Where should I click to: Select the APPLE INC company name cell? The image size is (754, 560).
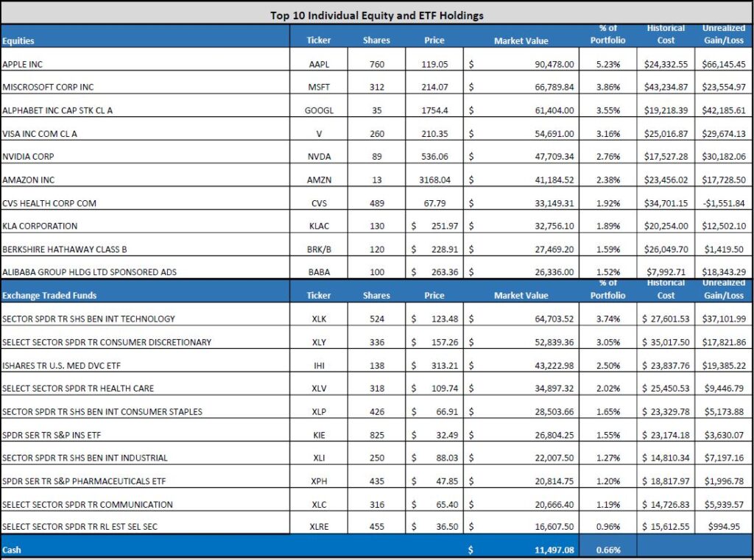pyautogui.click(x=145, y=59)
